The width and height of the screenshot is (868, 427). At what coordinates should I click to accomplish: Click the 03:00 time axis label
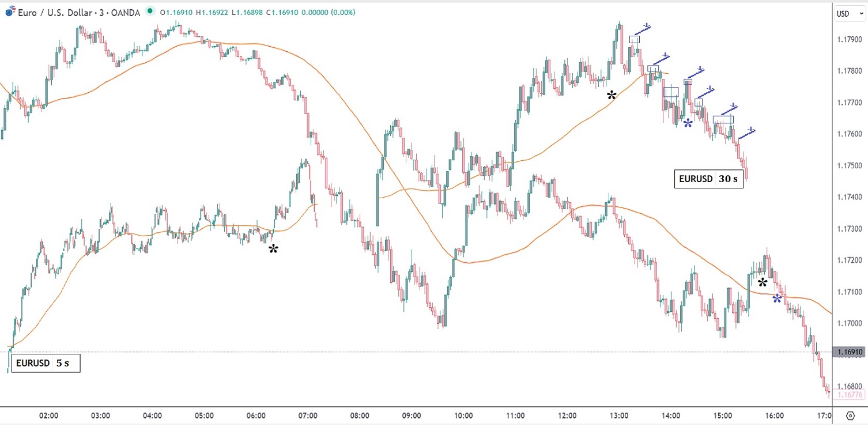(x=100, y=415)
